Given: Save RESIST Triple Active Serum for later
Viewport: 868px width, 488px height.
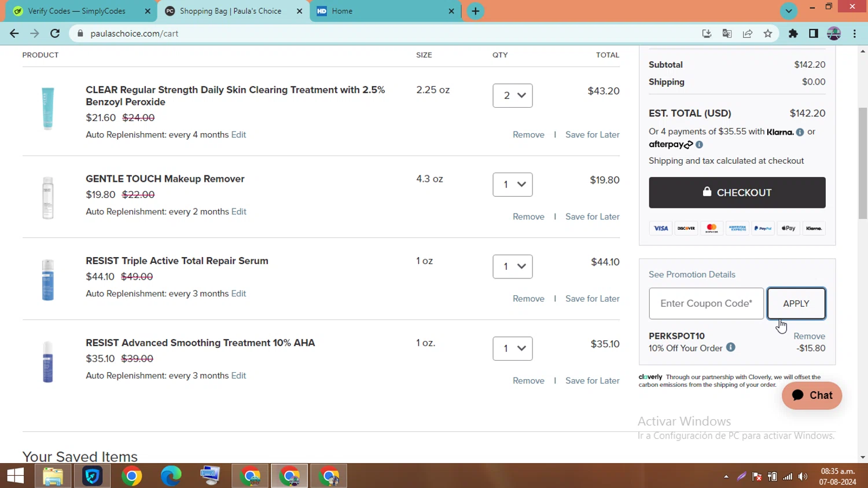Looking at the screenshot, I should 593,299.
